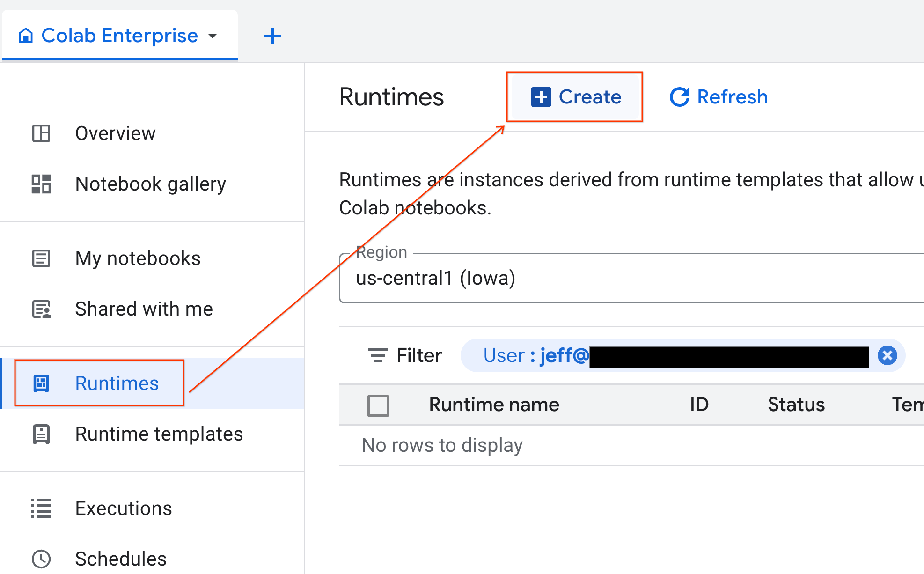This screenshot has height=574, width=924.
Task: Click the Schedules clock icon
Action: click(x=41, y=559)
